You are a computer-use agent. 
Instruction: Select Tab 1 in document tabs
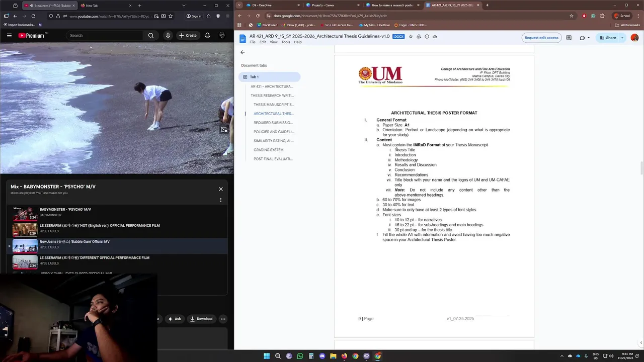pyautogui.click(x=270, y=77)
